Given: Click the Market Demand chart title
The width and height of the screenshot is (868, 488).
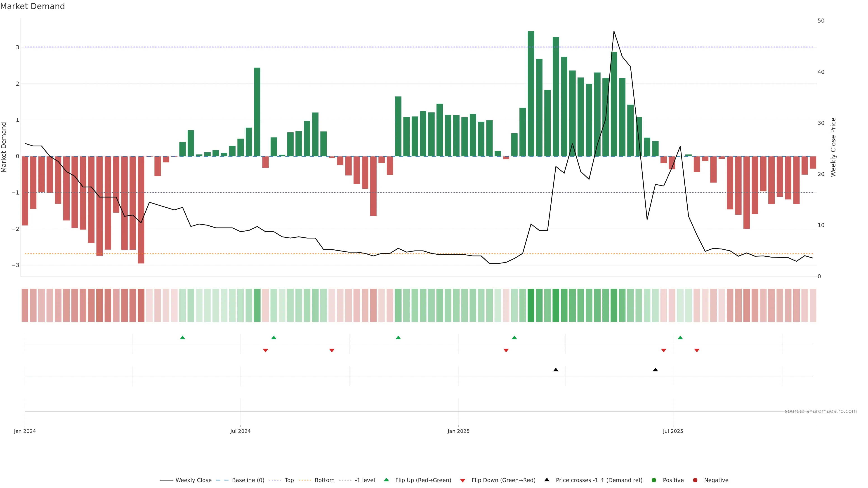Looking at the screenshot, I should pyautogui.click(x=32, y=6).
